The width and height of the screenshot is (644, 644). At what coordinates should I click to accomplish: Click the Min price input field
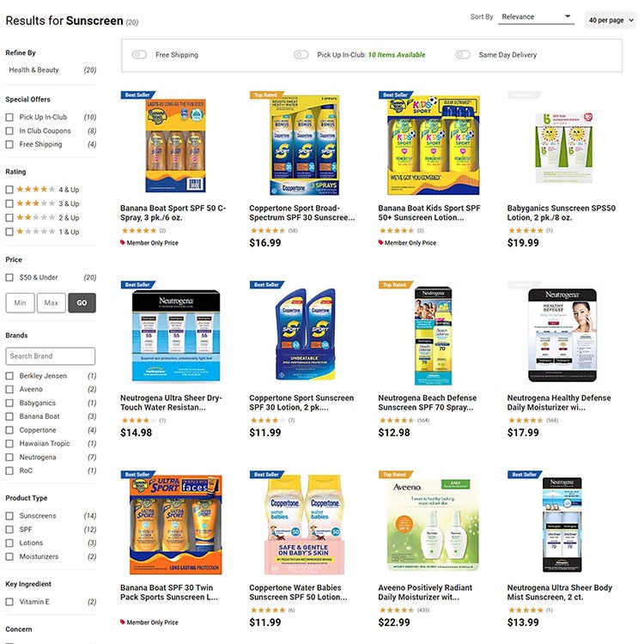pos(20,303)
